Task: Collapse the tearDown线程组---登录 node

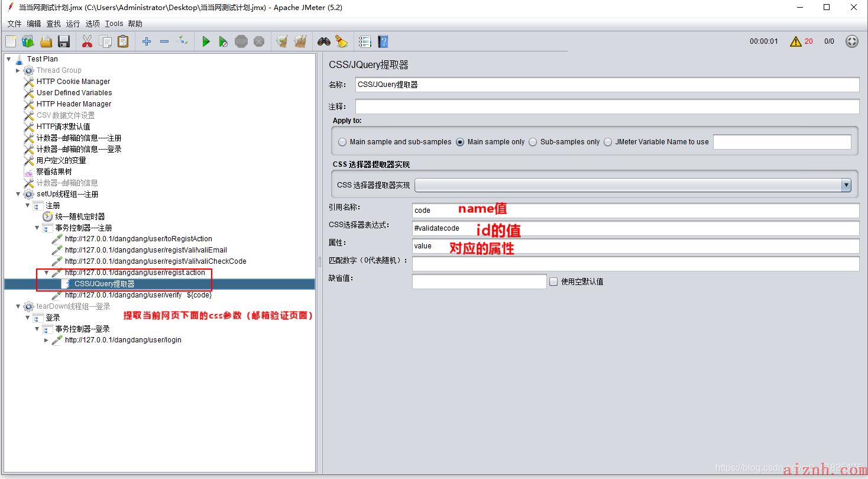Action: coord(18,306)
